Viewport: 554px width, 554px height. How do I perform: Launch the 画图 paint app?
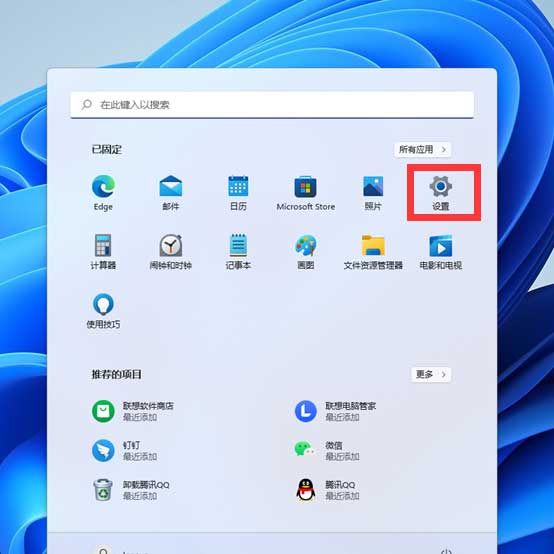(x=306, y=252)
